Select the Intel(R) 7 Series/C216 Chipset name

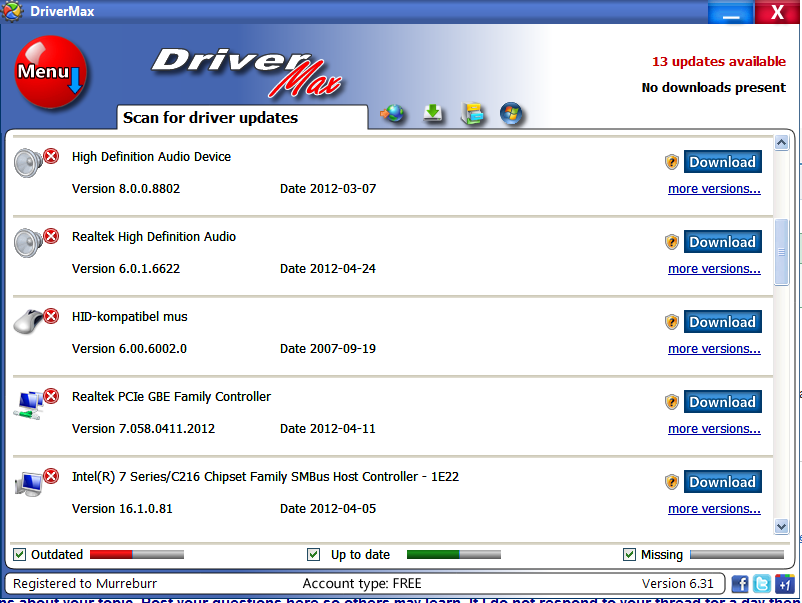pyautogui.click(x=265, y=477)
